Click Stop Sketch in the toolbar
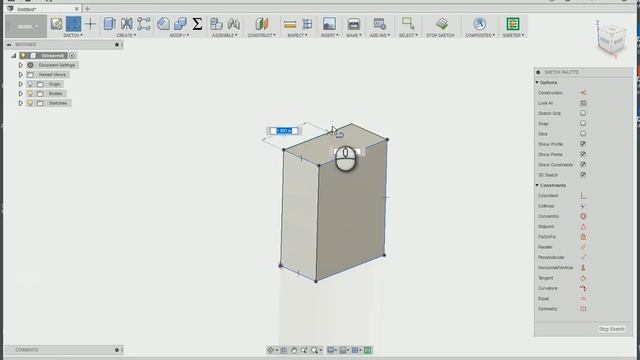Image resolution: width=640 pixels, height=360 pixels. pyautogui.click(x=440, y=27)
